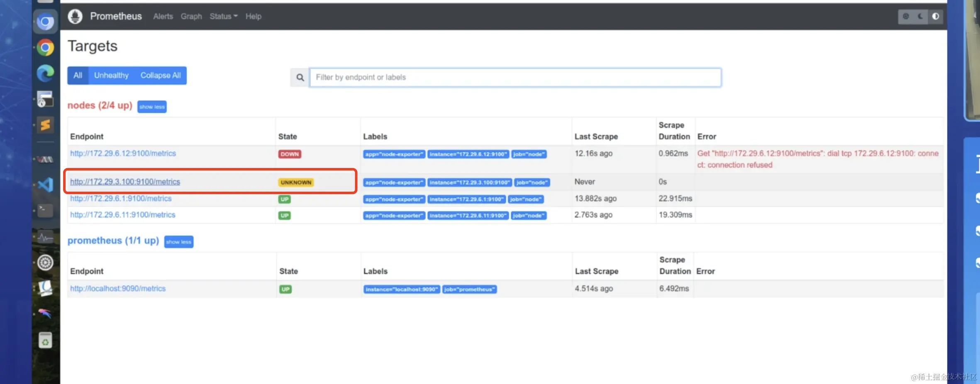The width and height of the screenshot is (980, 384).
Task: Collapse prometheus group with show less
Action: pos(179,242)
